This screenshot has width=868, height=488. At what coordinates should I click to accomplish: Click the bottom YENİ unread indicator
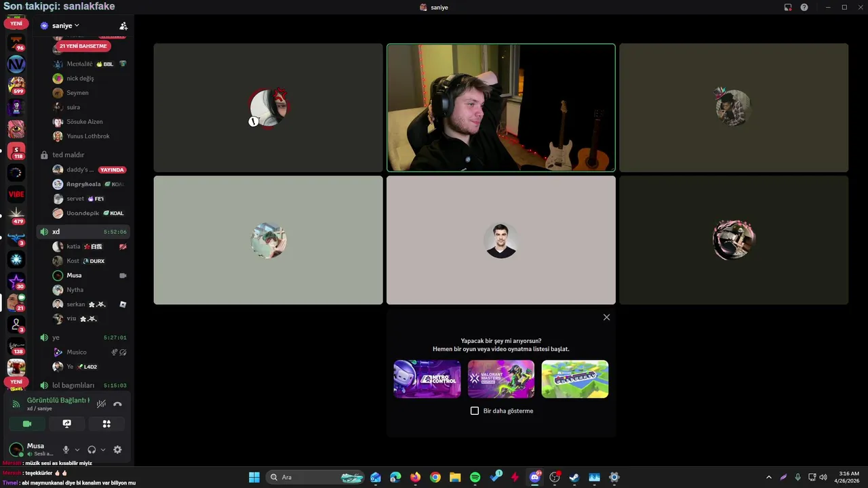(16, 382)
